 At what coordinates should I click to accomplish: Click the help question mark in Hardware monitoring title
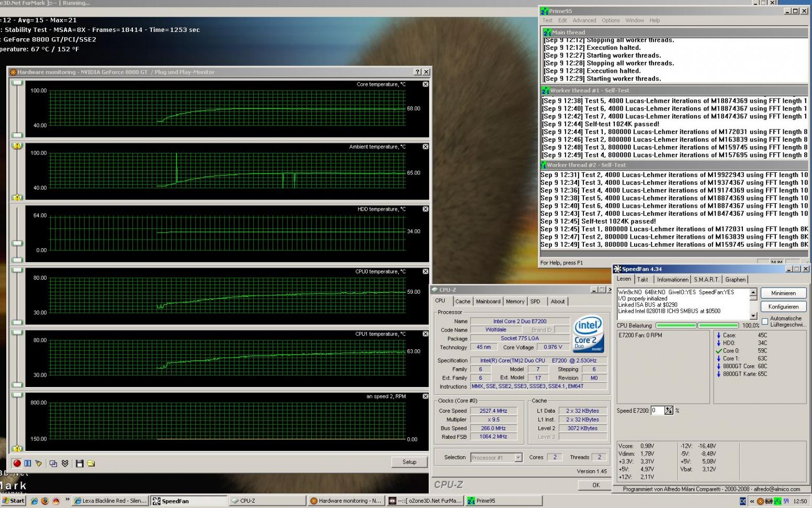pyautogui.click(x=418, y=72)
